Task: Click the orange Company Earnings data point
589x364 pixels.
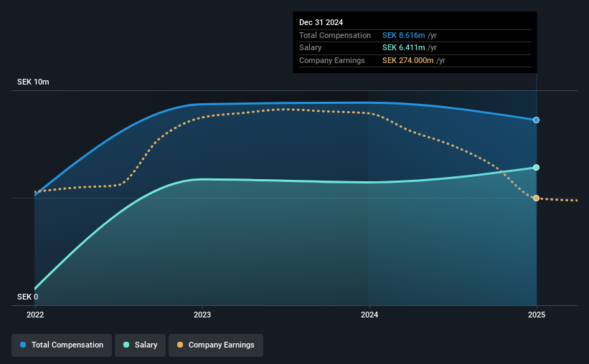Action: [536, 198]
